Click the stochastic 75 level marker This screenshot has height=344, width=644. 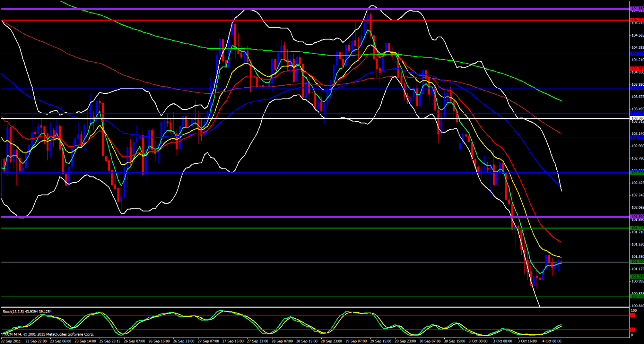[633, 315]
